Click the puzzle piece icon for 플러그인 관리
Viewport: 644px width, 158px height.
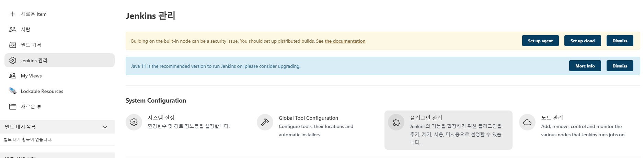[x=396, y=122]
